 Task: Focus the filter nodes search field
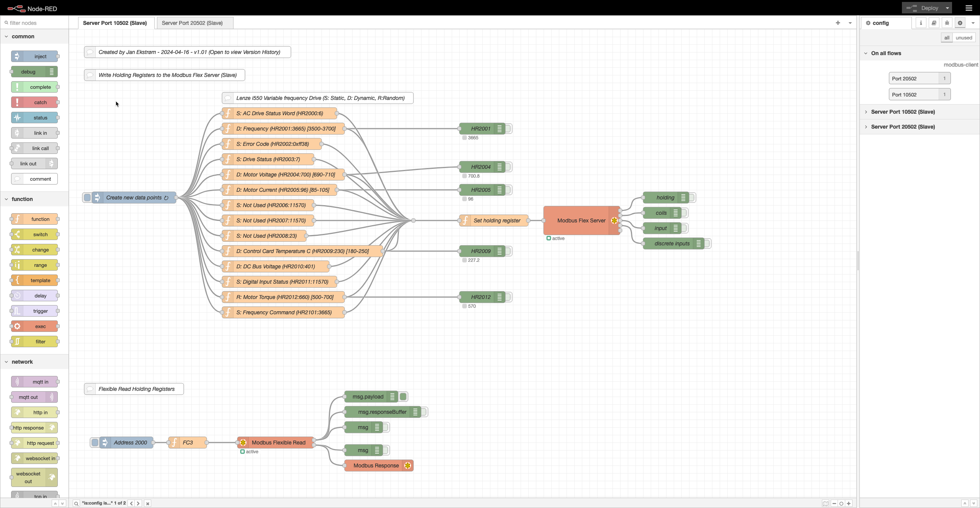[34, 23]
